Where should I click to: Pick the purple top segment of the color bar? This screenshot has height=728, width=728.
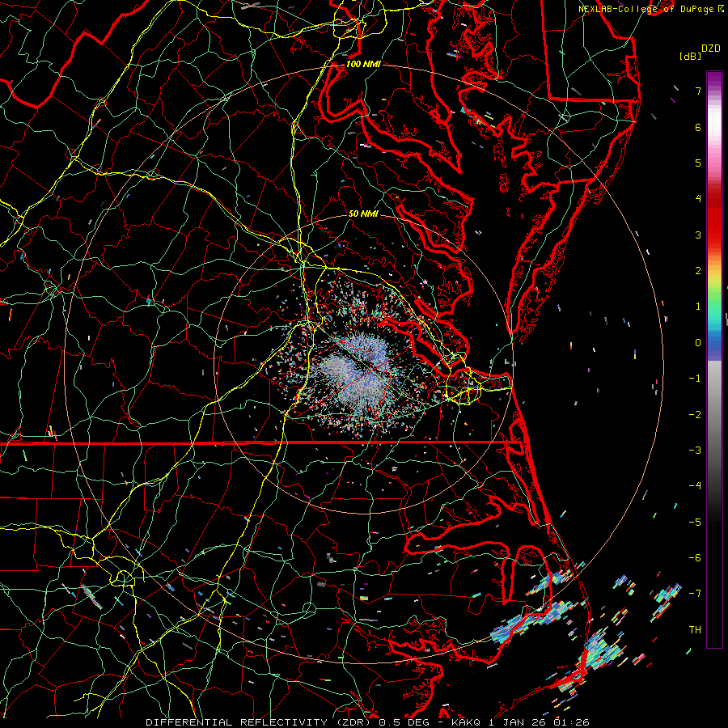[714, 80]
